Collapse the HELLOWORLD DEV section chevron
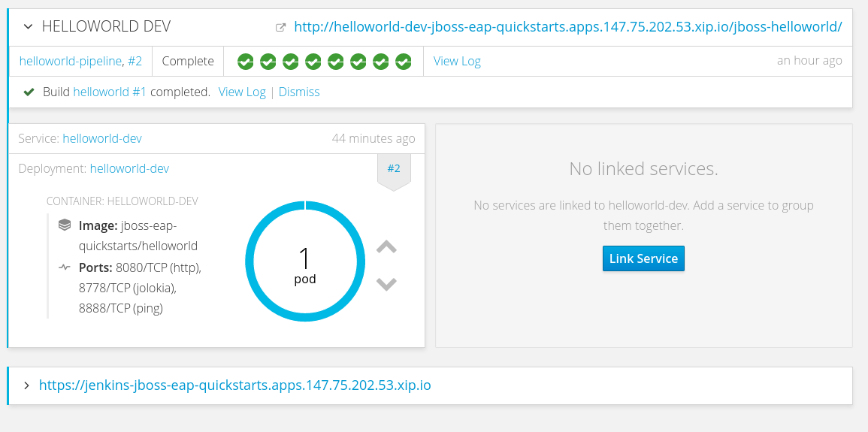 click(x=29, y=26)
